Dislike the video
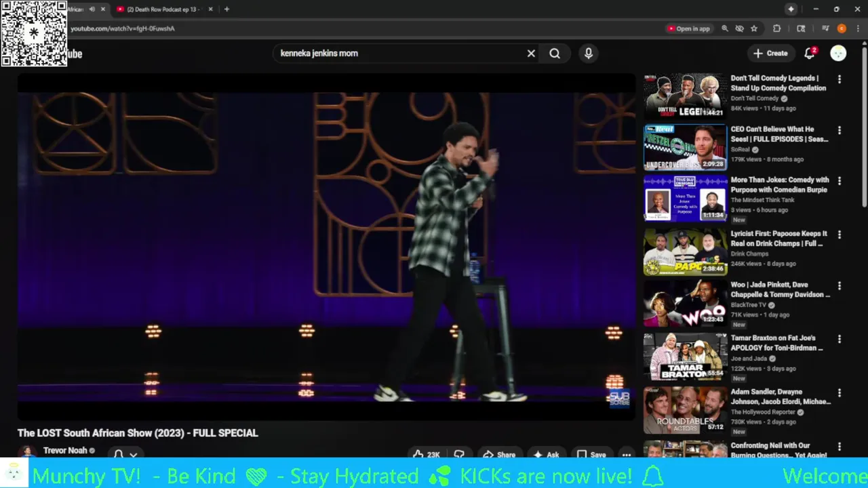 (x=459, y=455)
